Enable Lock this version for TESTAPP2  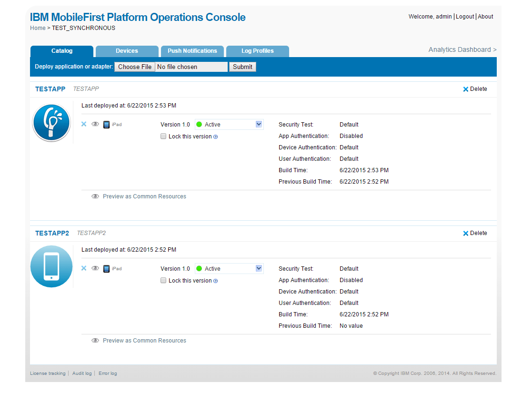pos(163,280)
